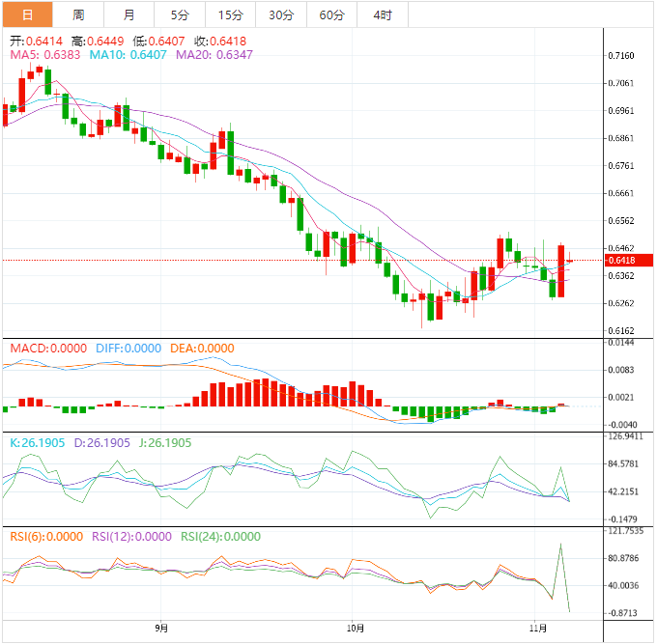Click the -0.0040 MACD axis label

coord(622,425)
